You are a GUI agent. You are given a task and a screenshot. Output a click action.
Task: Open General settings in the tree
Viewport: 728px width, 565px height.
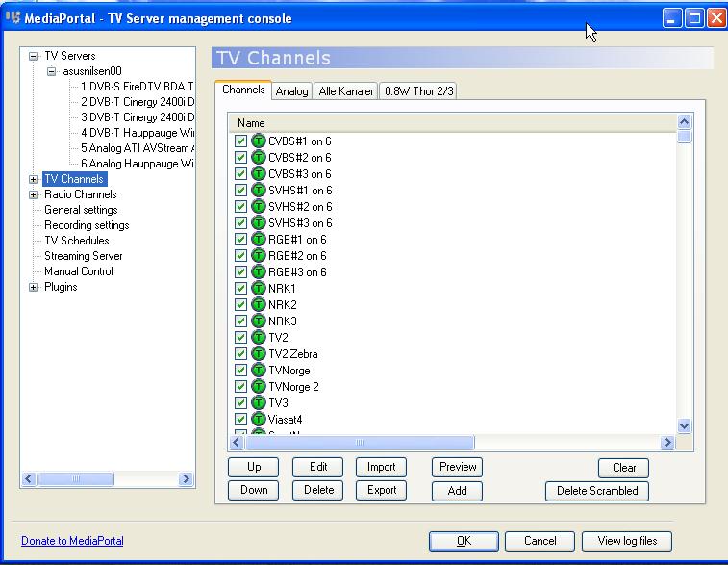point(81,210)
